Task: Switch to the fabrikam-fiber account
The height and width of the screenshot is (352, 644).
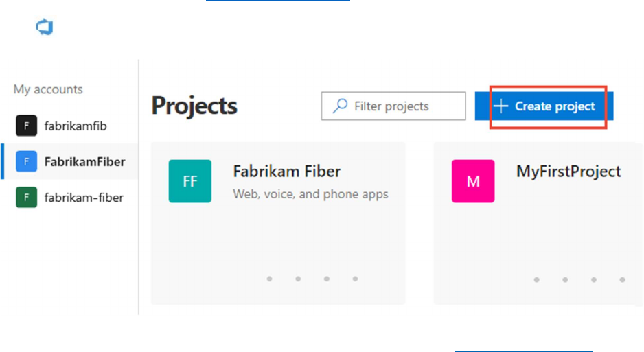Action: coord(84,198)
